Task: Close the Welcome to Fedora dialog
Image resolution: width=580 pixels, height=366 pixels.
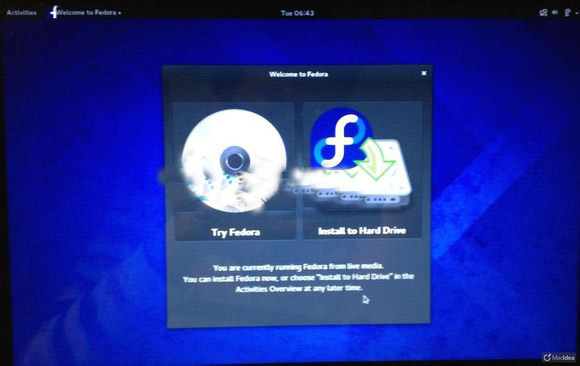Action: (424, 73)
